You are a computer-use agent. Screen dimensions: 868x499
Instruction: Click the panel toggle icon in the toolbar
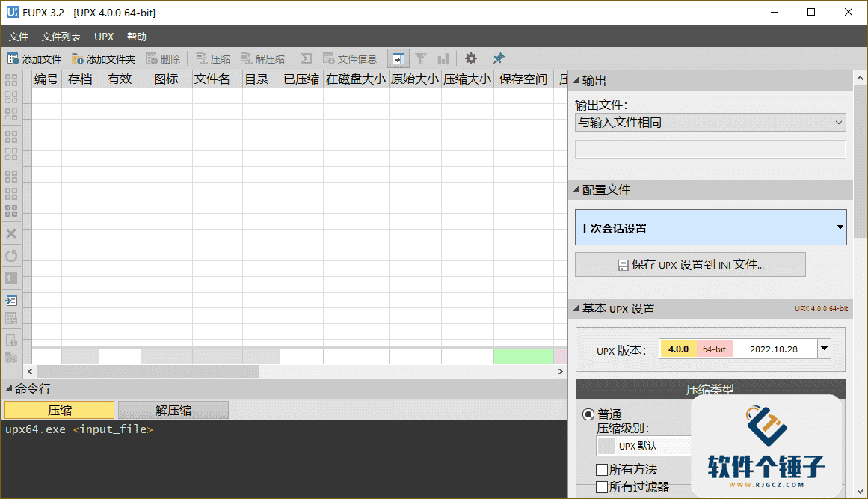397,58
